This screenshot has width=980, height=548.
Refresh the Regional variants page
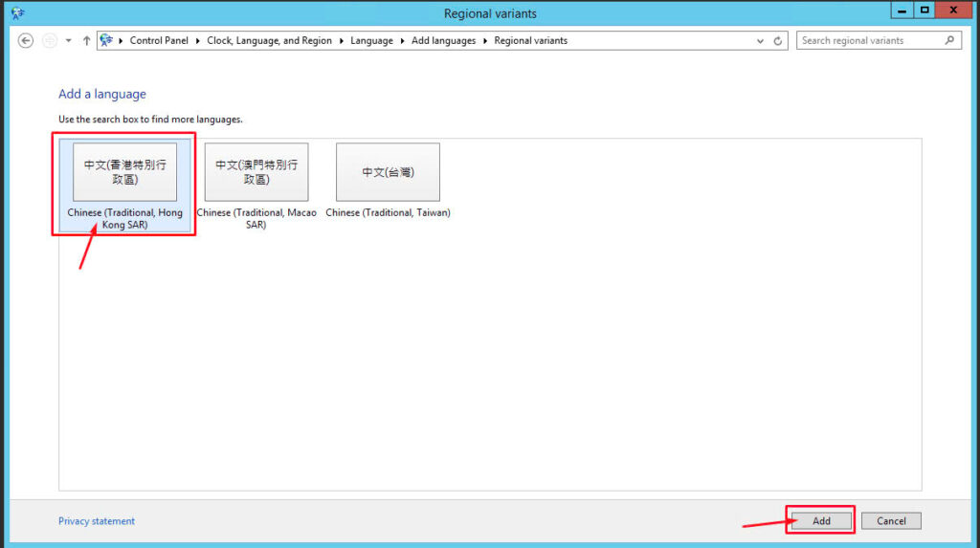[777, 40]
